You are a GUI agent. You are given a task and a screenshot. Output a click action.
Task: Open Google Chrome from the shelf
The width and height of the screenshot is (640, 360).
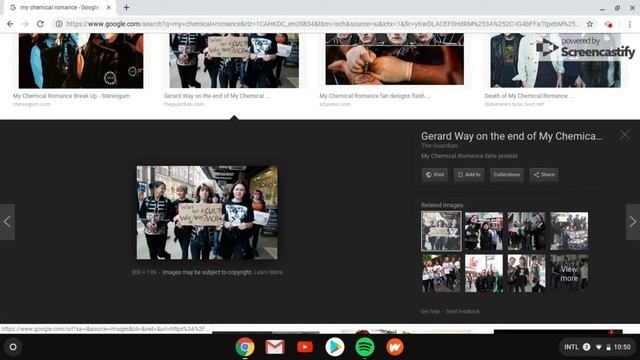[245, 347]
